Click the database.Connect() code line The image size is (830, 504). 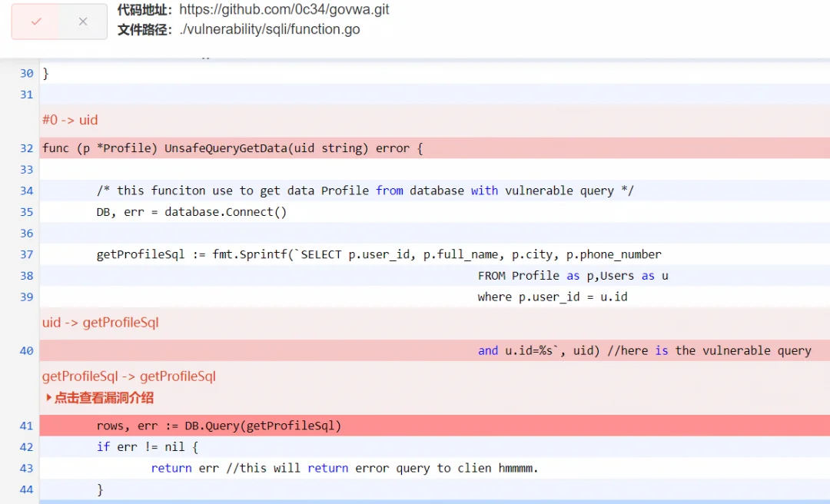pyautogui.click(x=434, y=212)
